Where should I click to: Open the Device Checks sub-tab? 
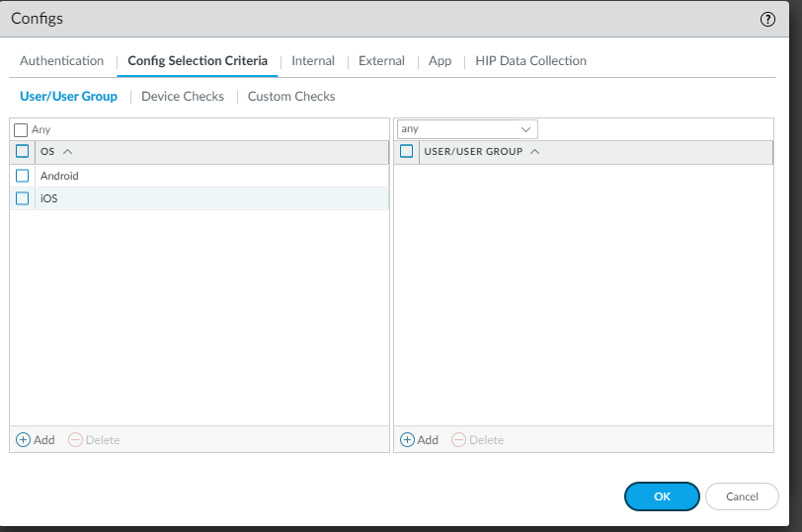point(183,97)
